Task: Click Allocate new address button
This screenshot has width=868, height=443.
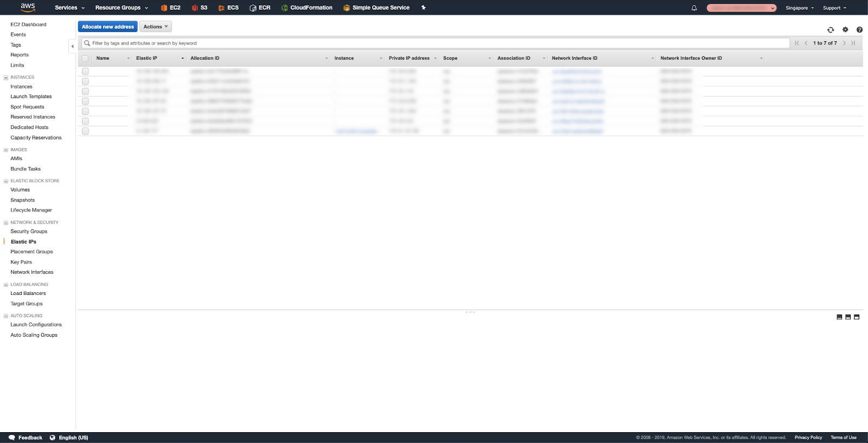Action: [x=107, y=27]
